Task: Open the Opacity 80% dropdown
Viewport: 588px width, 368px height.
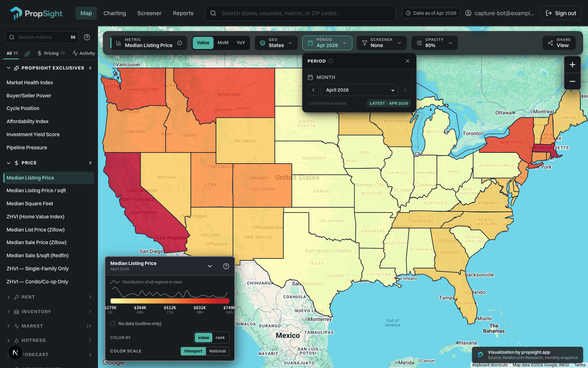Action: (x=434, y=43)
